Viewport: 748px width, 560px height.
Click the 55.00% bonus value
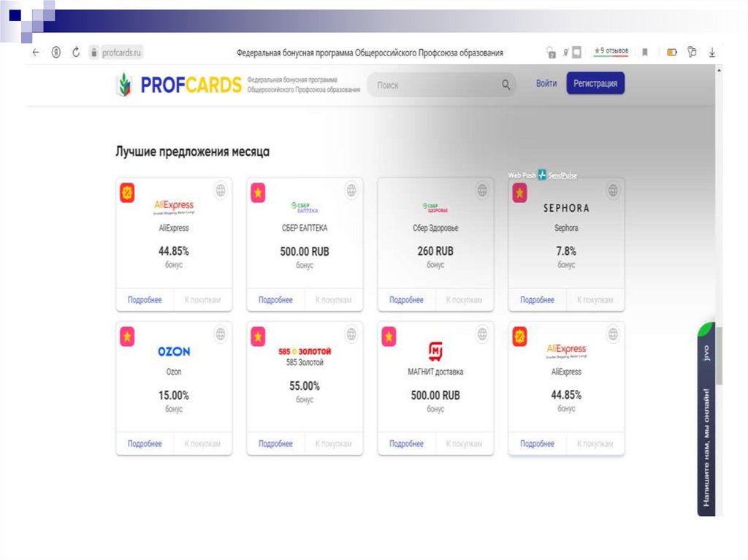(x=305, y=386)
